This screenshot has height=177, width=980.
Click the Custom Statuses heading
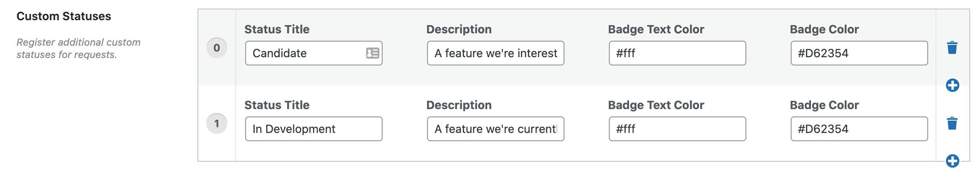click(64, 16)
